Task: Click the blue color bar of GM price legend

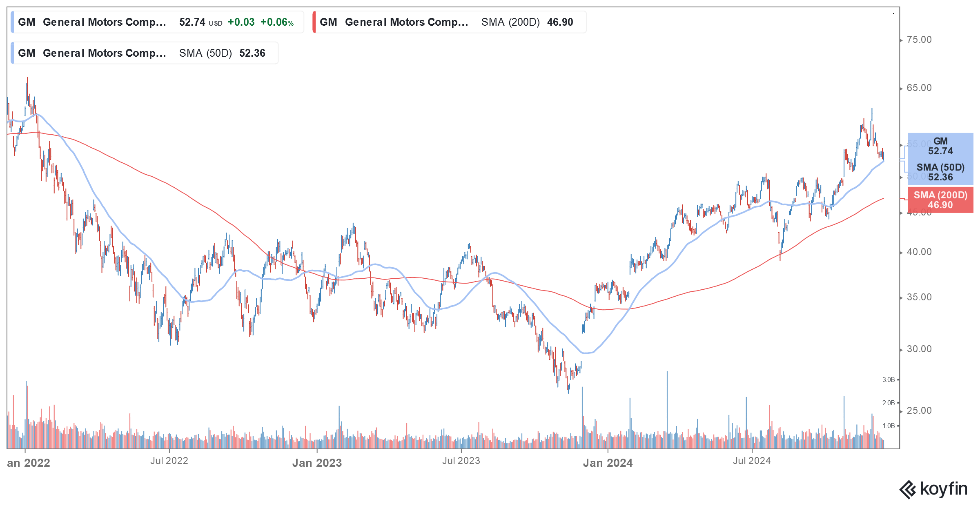Action: point(12,22)
